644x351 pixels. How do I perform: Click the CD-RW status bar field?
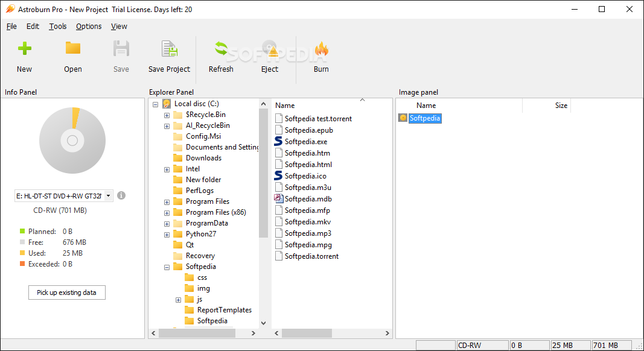coord(482,345)
